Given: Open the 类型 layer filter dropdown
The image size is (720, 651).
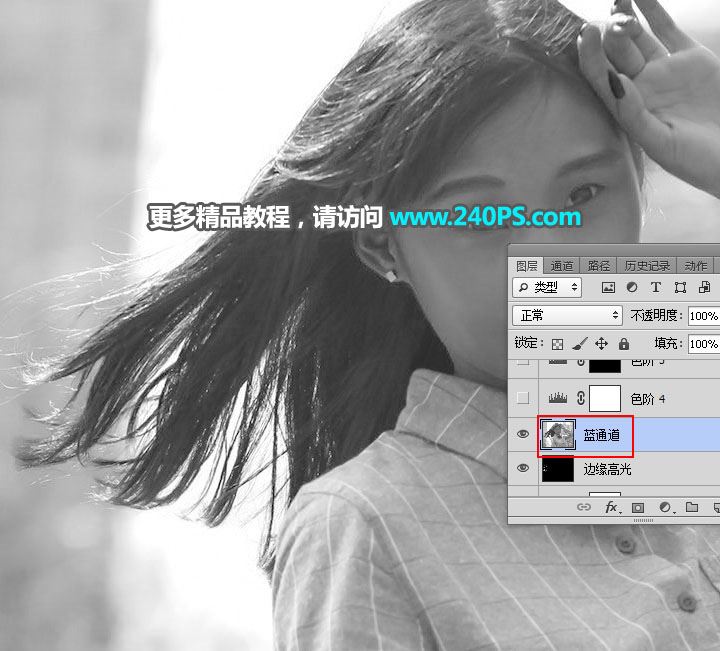Looking at the screenshot, I should pyautogui.click(x=547, y=287).
